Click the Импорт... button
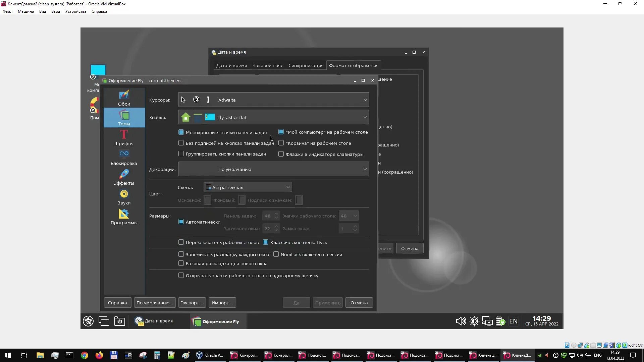This screenshot has width=644, height=362. click(222, 302)
